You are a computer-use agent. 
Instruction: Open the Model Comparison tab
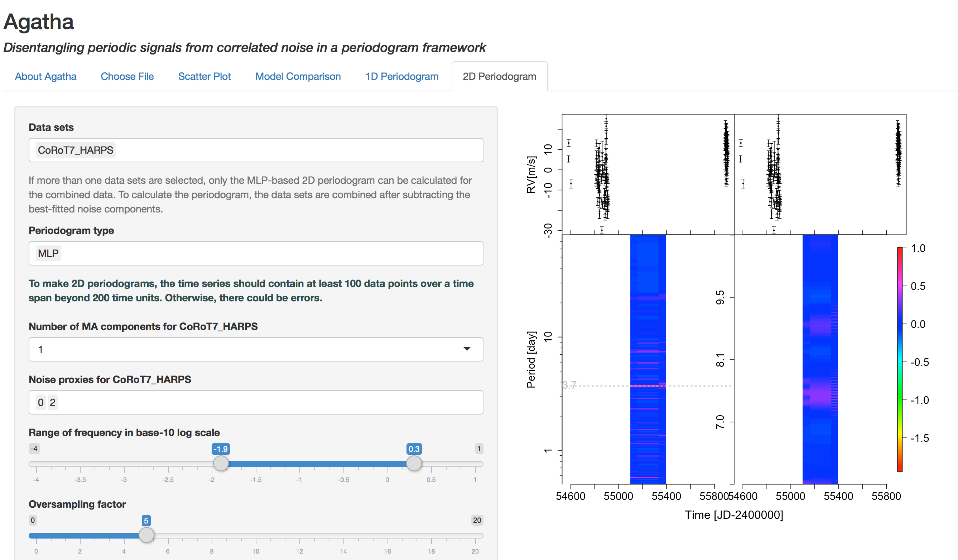pos(298,76)
